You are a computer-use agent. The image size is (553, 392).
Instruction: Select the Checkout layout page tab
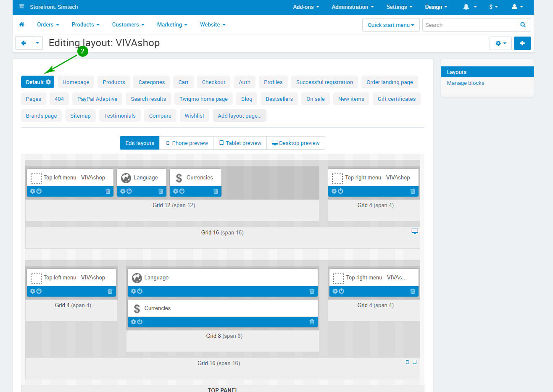(213, 82)
